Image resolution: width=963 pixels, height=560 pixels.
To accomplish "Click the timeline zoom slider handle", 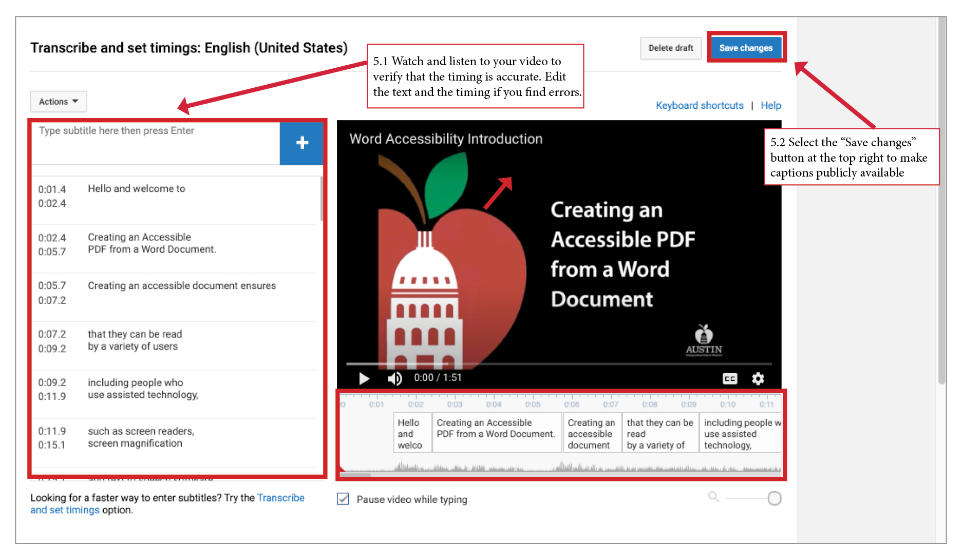I will pos(774,498).
